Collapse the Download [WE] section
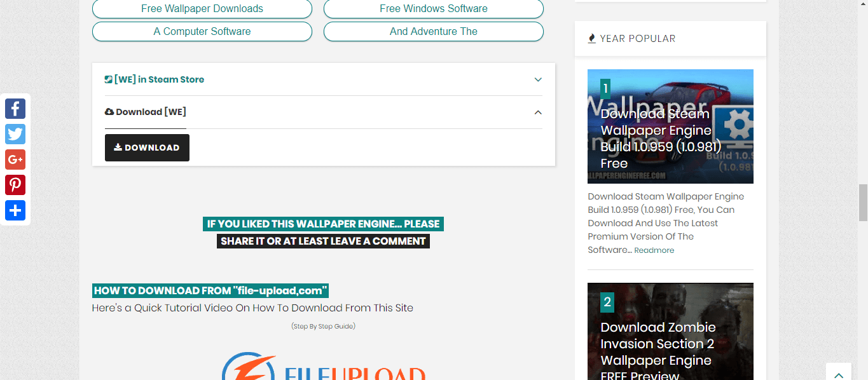The width and height of the screenshot is (868, 380). (x=538, y=112)
